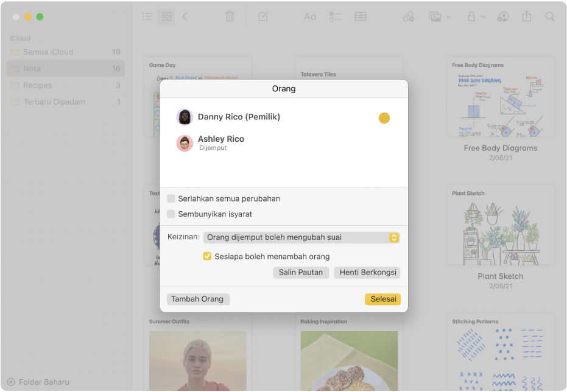
Task: Click the Free Body Diagrams title label
Action: click(x=501, y=148)
